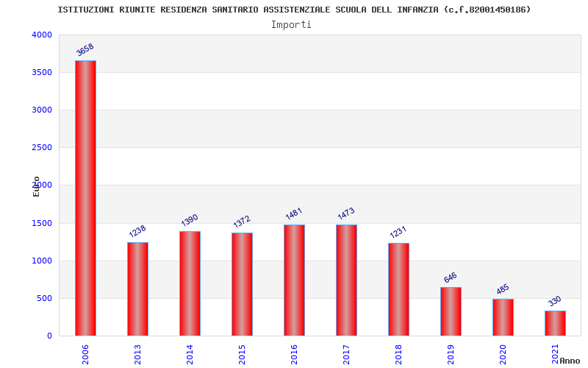Click the Importi chart subtitle

(x=291, y=25)
